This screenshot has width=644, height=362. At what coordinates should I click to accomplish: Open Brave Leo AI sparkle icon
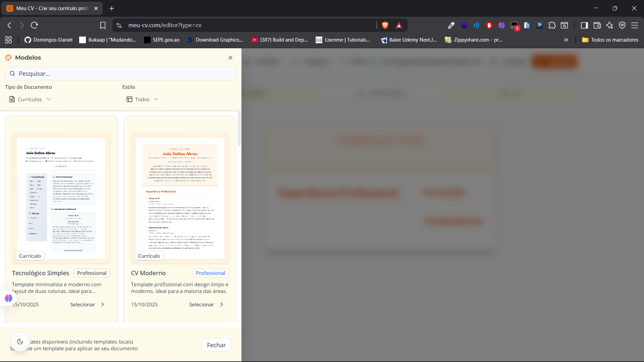(x=609, y=25)
